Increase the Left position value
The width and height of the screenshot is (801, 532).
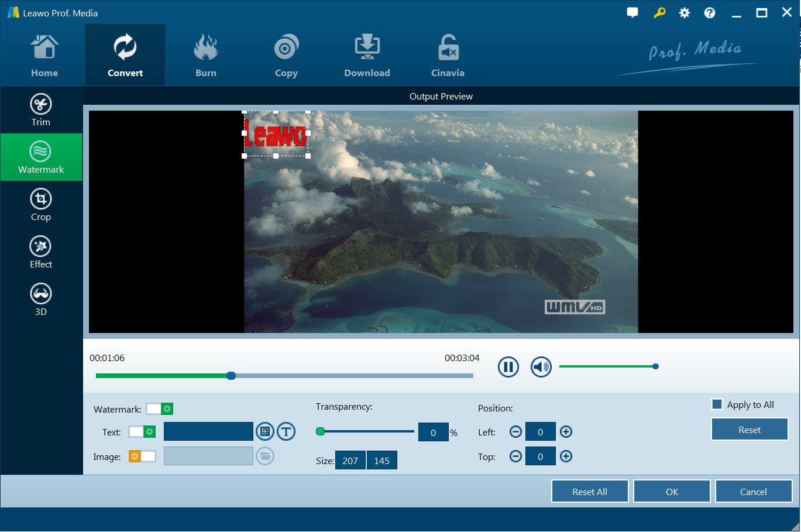pyautogui.click(x=566, y=432)
